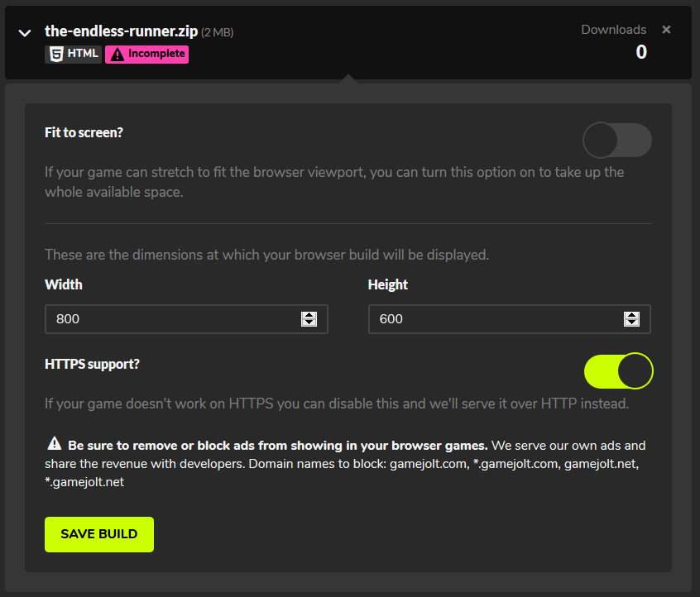Screen dimensions: 700x597
Task: Click the Height field label
Action: (388, 284)
